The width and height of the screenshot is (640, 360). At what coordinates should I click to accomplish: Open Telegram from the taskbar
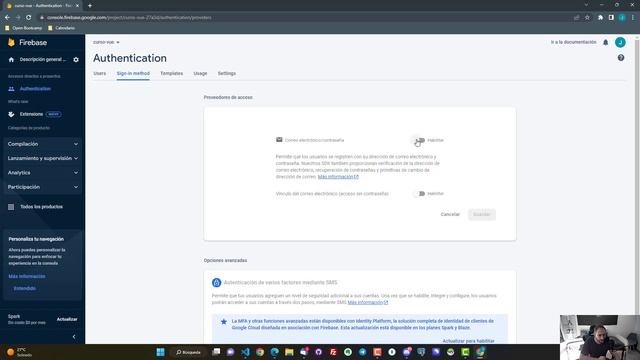362,352
